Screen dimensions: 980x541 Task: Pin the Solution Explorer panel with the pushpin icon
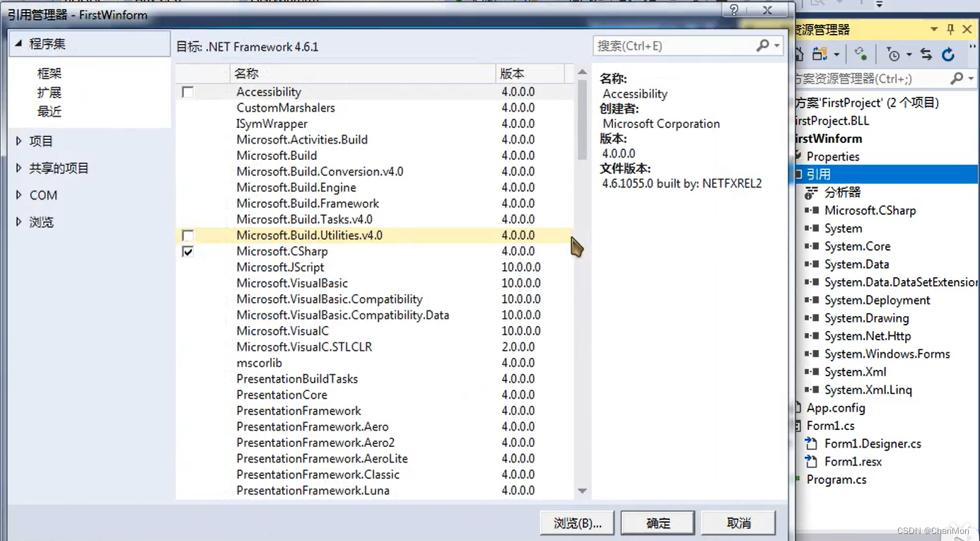click(x=950, y=29)
